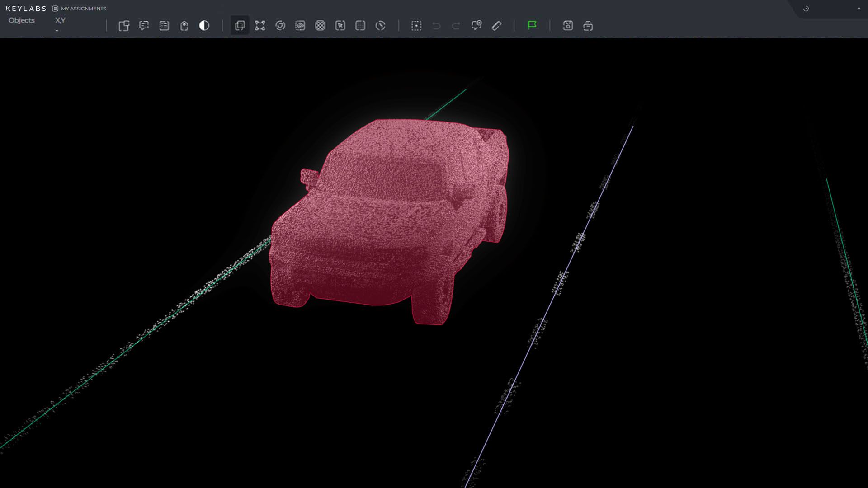The image size is (868, 488).
Task: Select the copy objects icon
Action: (124, 26)
